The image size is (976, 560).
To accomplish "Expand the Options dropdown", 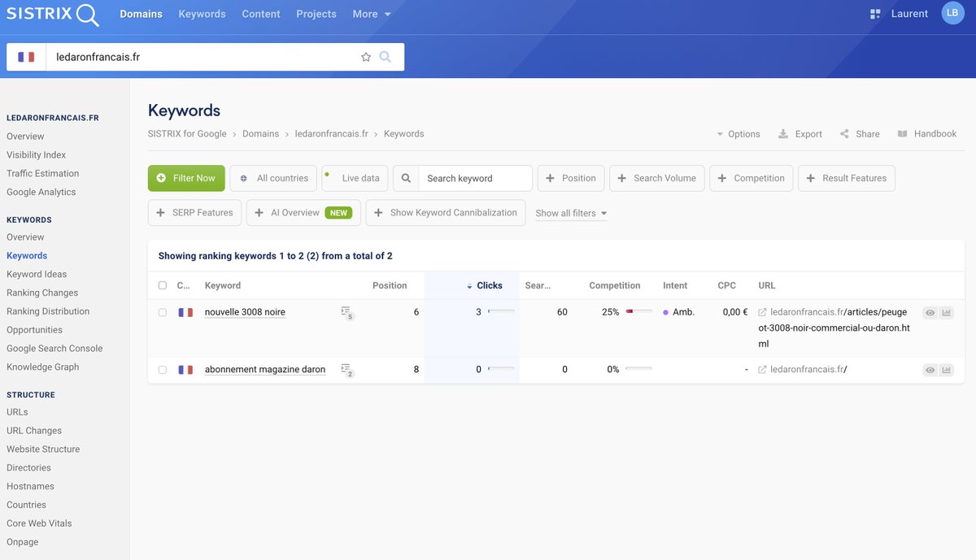I will (739, 134).
